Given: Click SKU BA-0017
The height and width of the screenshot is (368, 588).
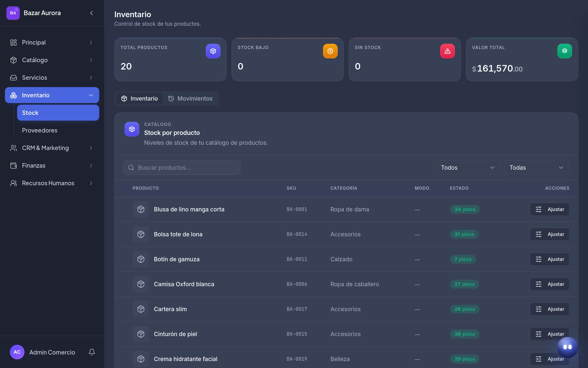Looking at the screenshot, I should (297, 309).
